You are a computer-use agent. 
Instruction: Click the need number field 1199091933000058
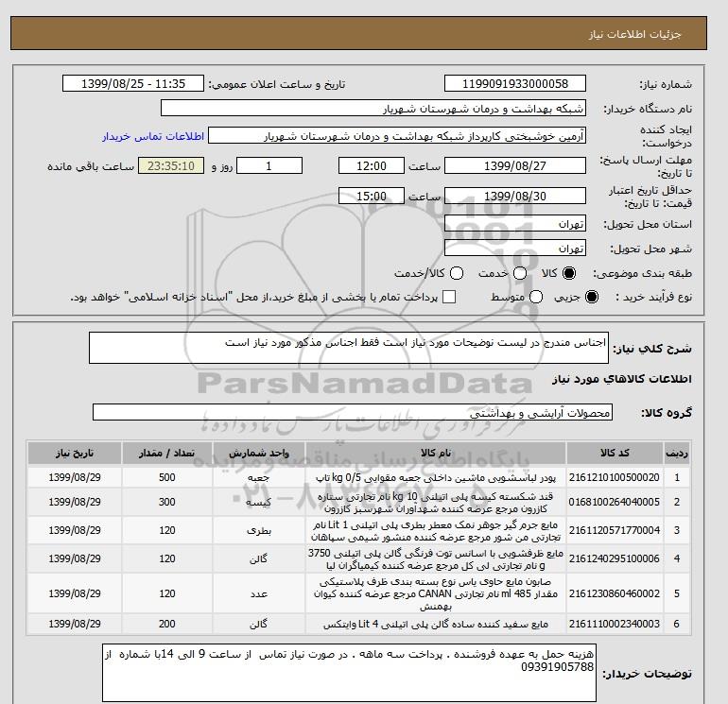point(515,84)
